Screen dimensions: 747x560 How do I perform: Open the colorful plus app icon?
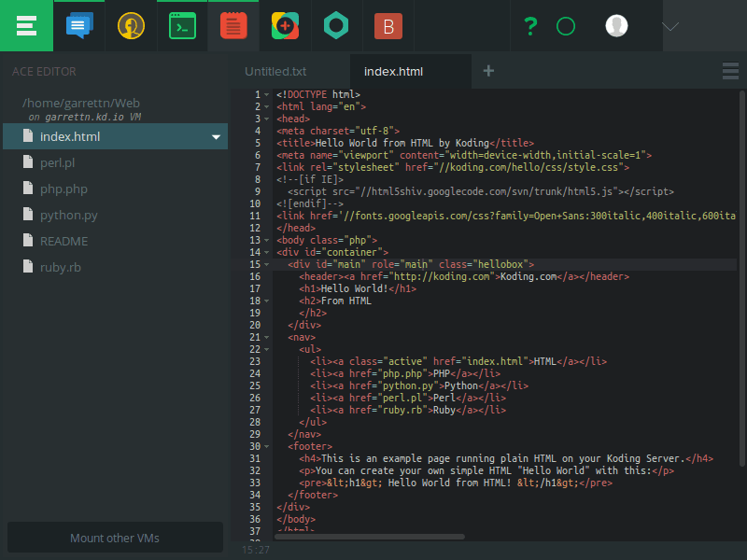tap(285, 26)
